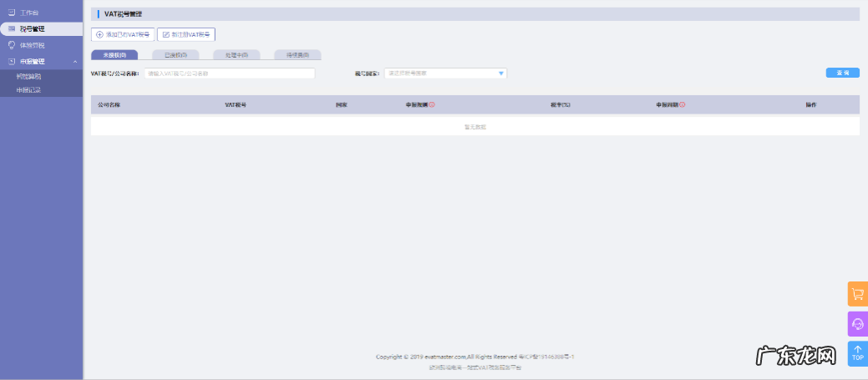The height and width of the screenshot is (380, 868).
Task: Open the orange shopping cart floating button
Action: coord(857,294)
